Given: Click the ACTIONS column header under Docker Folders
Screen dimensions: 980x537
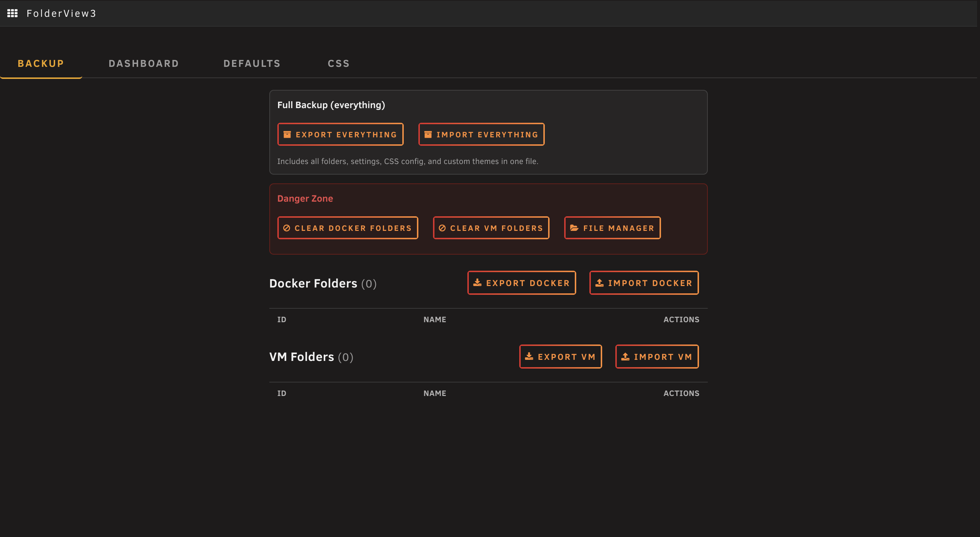Looking at the screenshot, I should click(x=681, y=320).
